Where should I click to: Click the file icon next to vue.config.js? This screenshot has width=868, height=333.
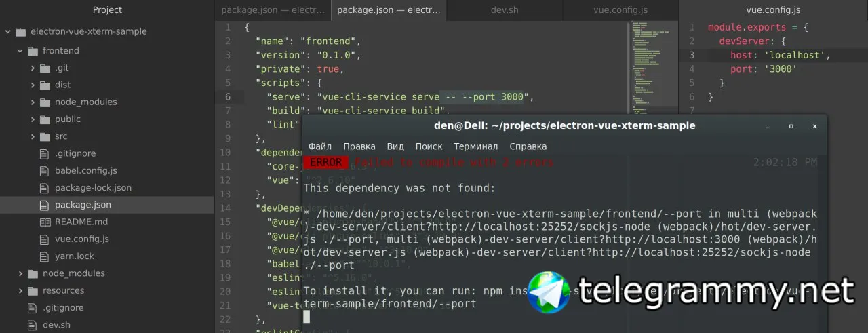coord(45,239)
